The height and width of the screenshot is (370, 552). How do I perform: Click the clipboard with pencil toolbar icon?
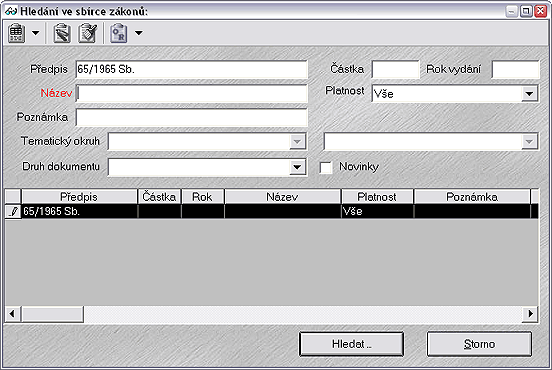[62, 33]
